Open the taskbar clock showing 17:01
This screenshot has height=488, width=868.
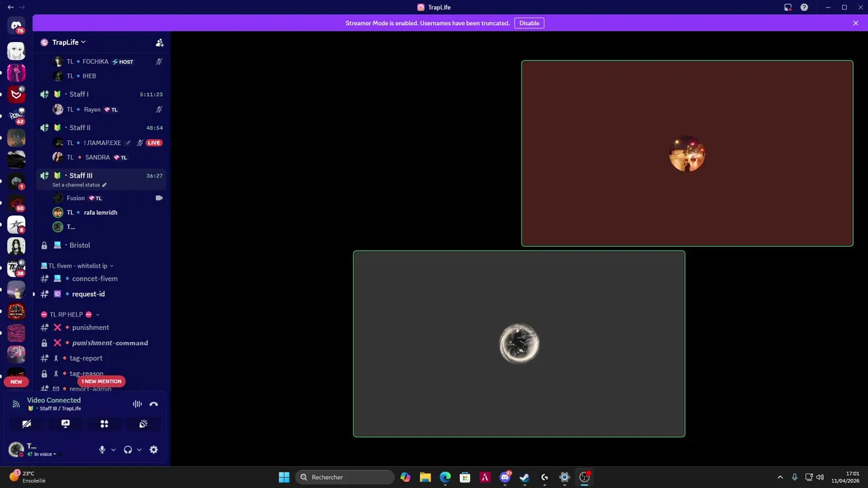(x=846, y=477)
